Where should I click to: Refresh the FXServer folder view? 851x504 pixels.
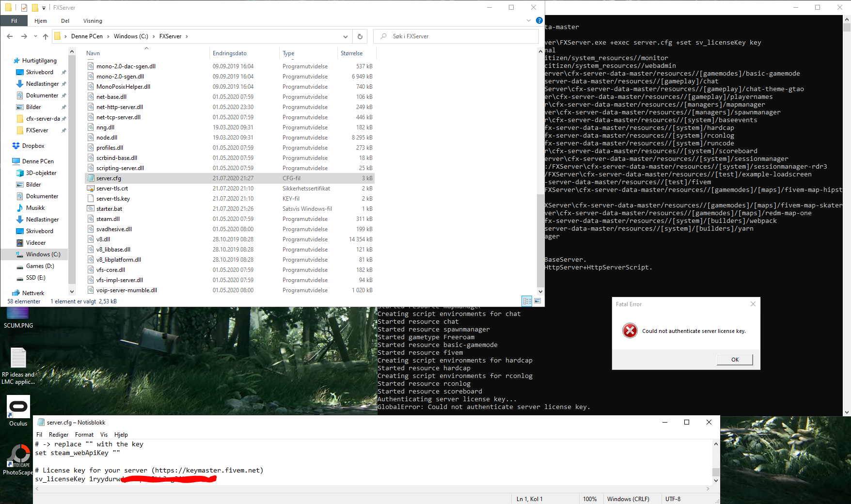tap(360, 36)
